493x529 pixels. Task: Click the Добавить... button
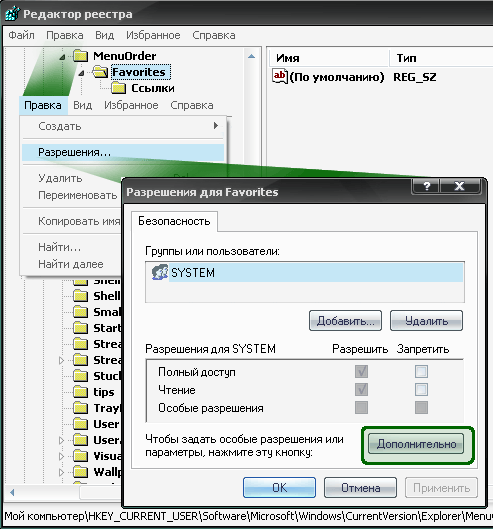345,321
